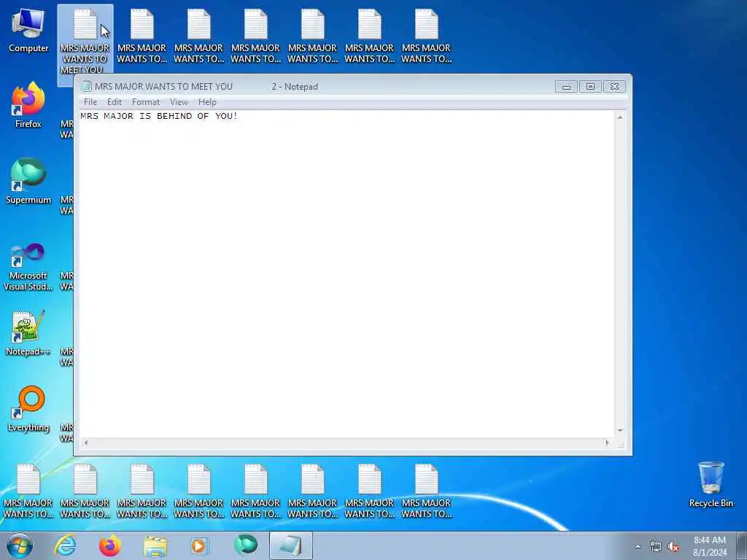This screenshot has height=560, width=747.
Task: Click the muted volume tray icon
Action: [x=673, y=547]
